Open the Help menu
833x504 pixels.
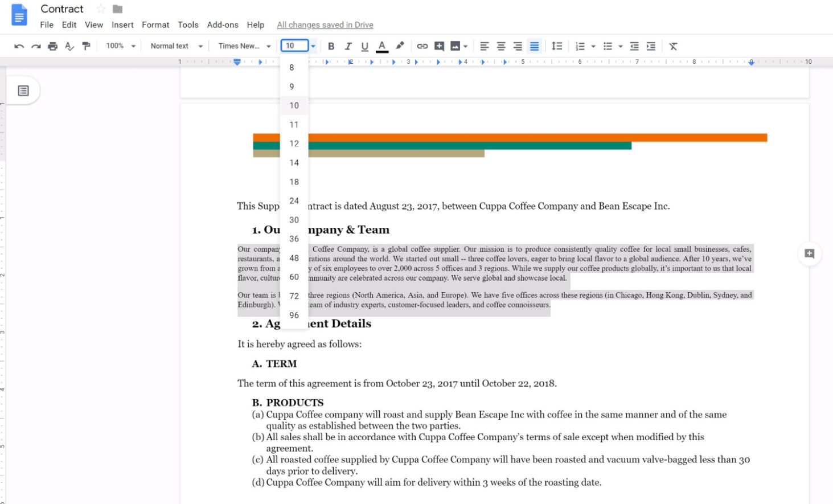pos(256,25)
